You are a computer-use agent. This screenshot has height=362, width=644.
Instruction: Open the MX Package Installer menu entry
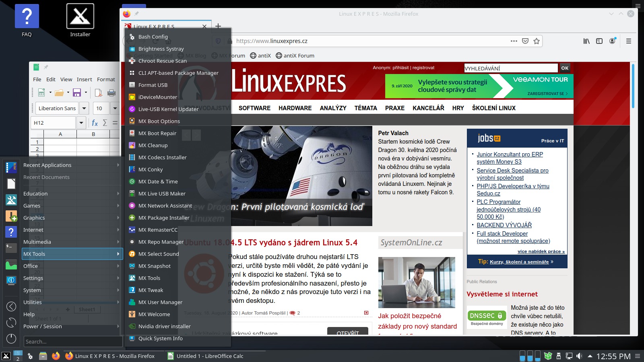coord(178,218)
